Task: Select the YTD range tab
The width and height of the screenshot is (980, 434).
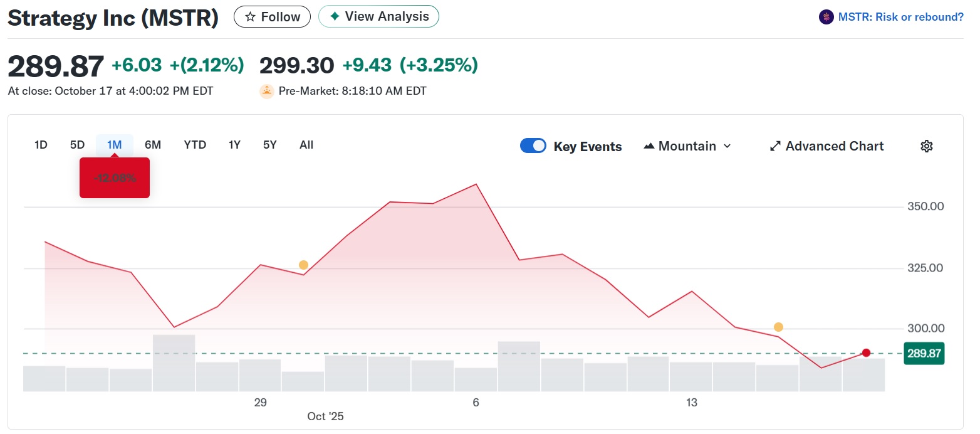Action: pos(195,145)
